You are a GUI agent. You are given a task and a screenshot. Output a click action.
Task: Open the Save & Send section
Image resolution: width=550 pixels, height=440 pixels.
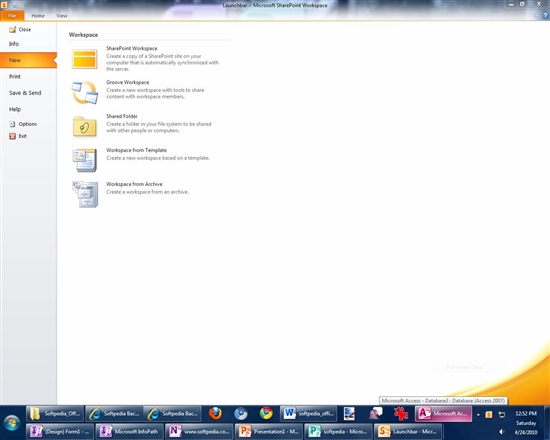(x=25, y=93)
